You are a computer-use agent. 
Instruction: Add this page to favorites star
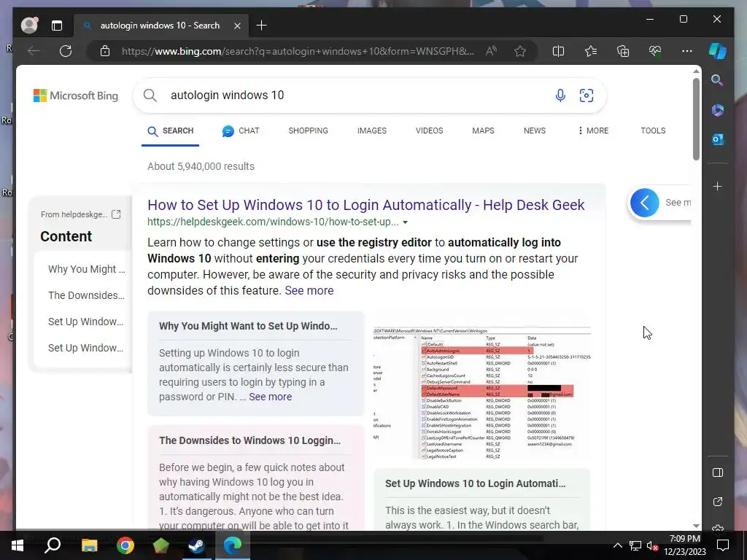click(x=520, y=51)
